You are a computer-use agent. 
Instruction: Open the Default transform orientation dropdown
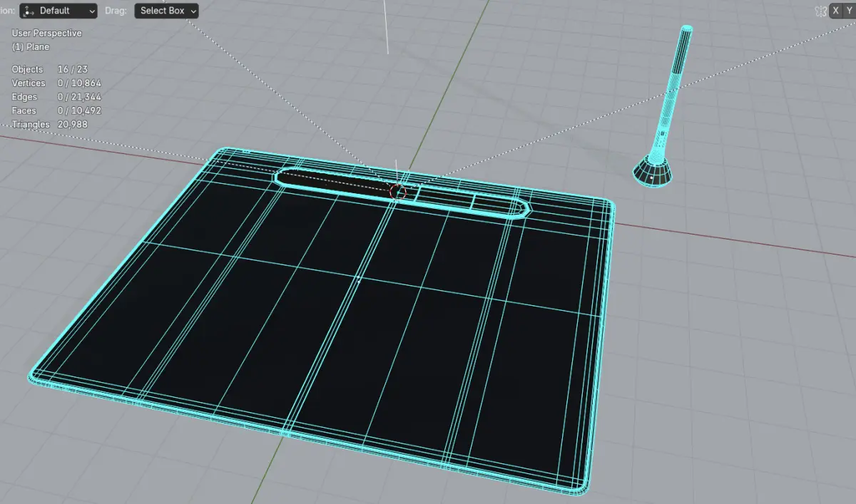(58, 11)
